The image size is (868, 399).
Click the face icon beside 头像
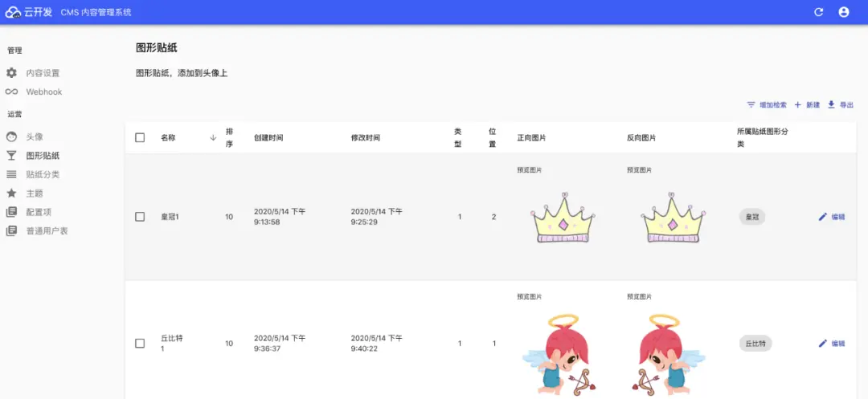click(x=11, y=137)
